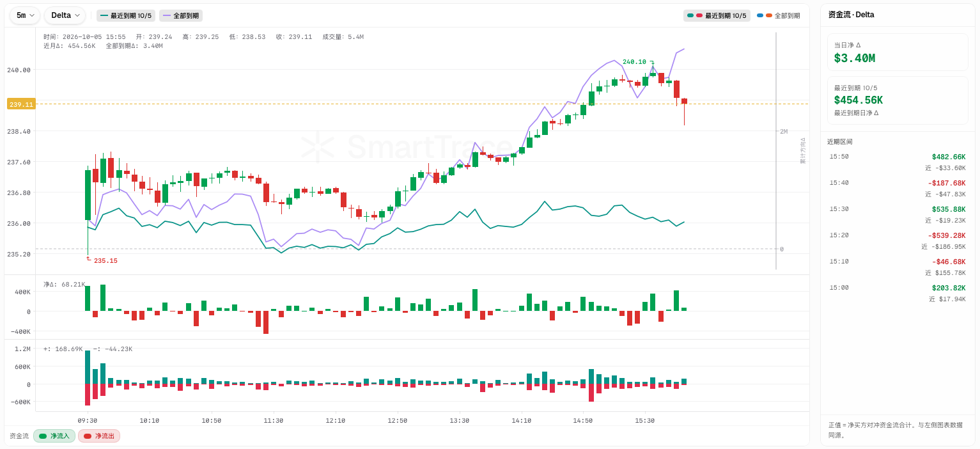
Task: Select the $454.56K 最近到期 card
Action: pos(898,100)
